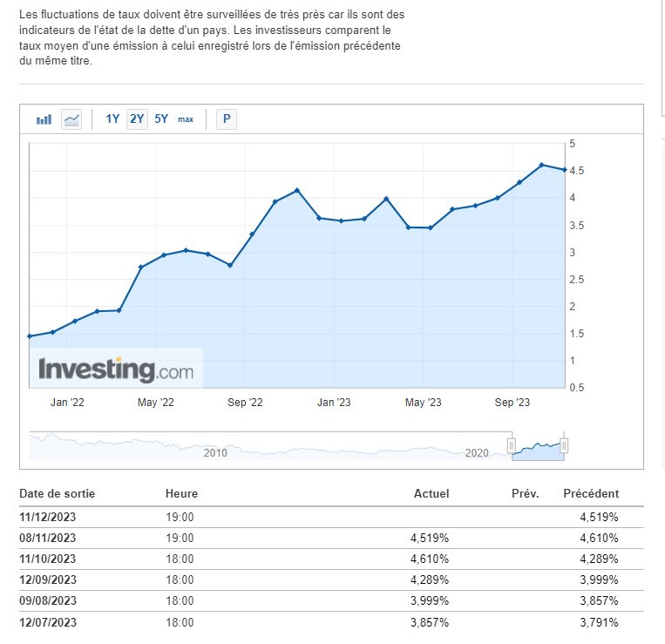Viewport: 665px width, 644px height.
Task: Select the 2Y time range
Action: 137,119
